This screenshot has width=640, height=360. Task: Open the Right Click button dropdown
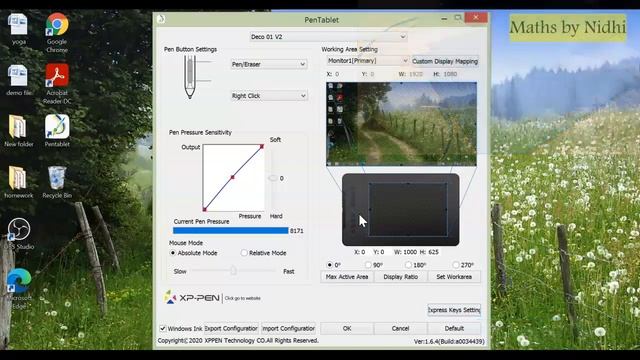click(269, 96)
